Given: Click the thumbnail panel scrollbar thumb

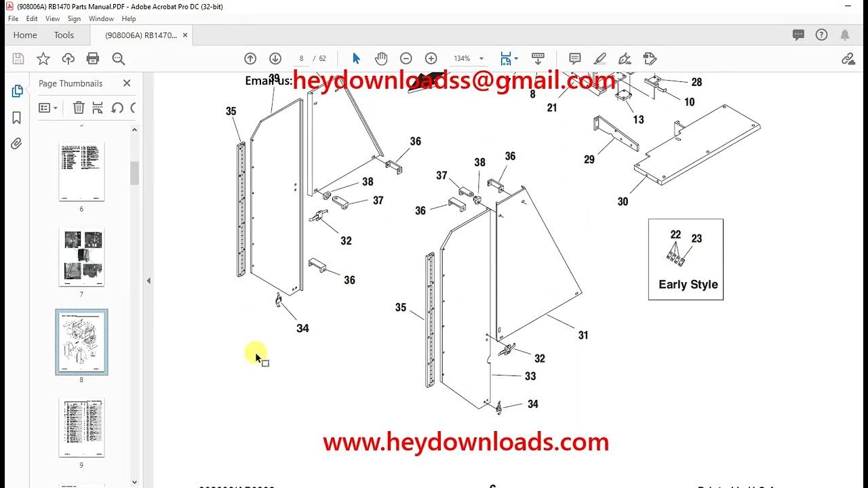Looking at the screenshot, I should pos(134,173).
